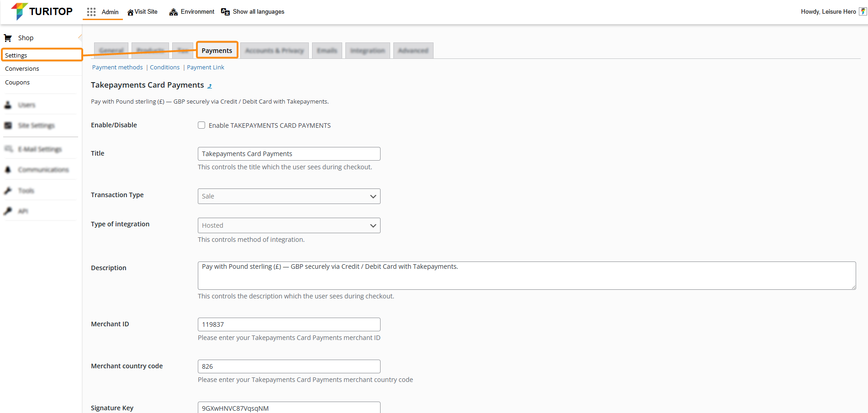Click the Visit Site home icon
The image size is (868, 413).
(130, 12)
